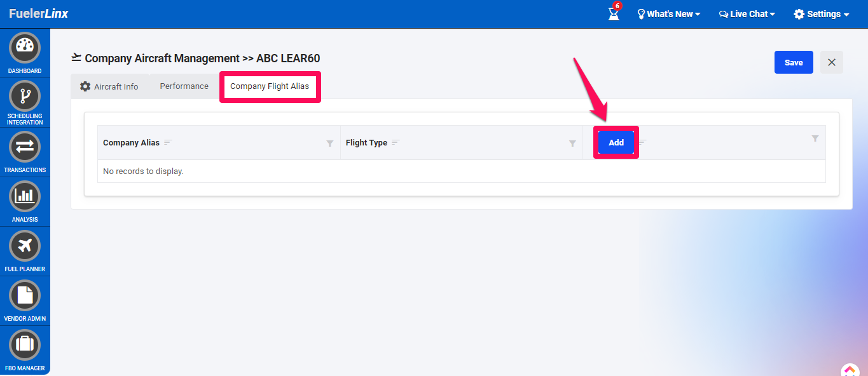
Task: Click 'No records to display.' text
Action: (143, 171)
